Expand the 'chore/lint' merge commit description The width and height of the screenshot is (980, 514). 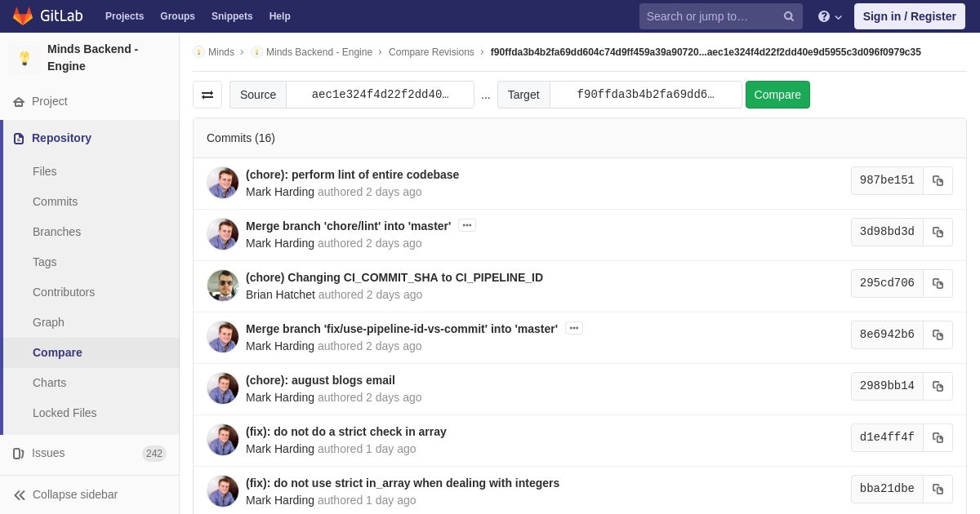467,226
